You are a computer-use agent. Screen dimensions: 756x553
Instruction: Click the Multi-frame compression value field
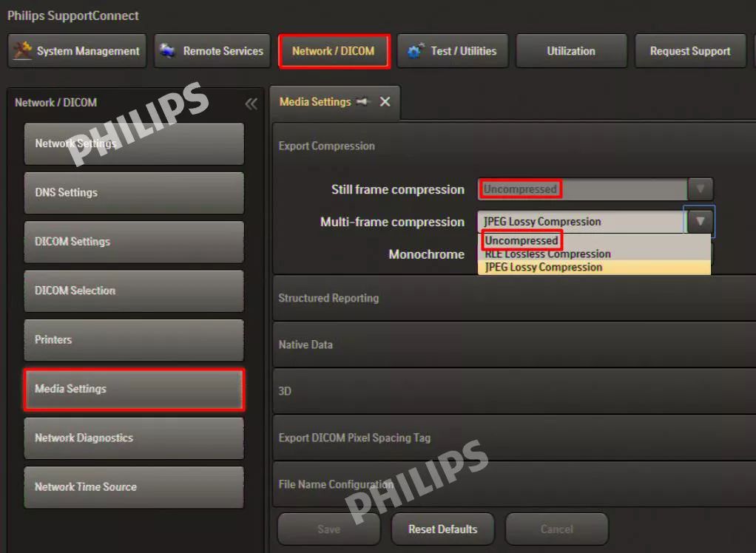pos(581,222)
